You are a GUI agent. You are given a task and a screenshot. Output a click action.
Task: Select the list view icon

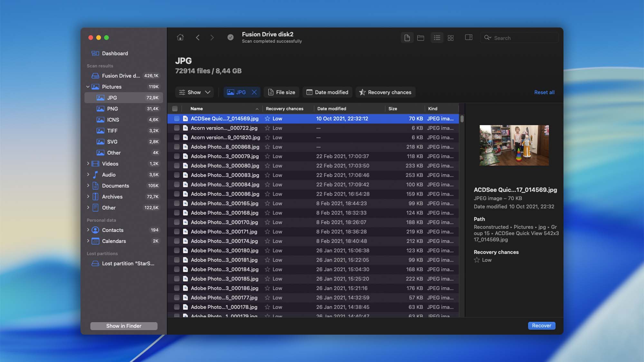(437, 38)
